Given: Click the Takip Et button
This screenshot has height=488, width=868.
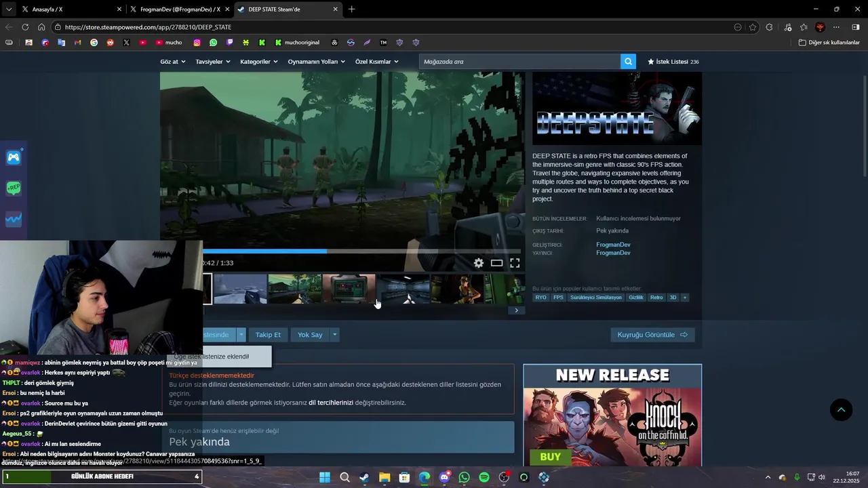Looking at the screenshot, I should [x=268, y=335].
